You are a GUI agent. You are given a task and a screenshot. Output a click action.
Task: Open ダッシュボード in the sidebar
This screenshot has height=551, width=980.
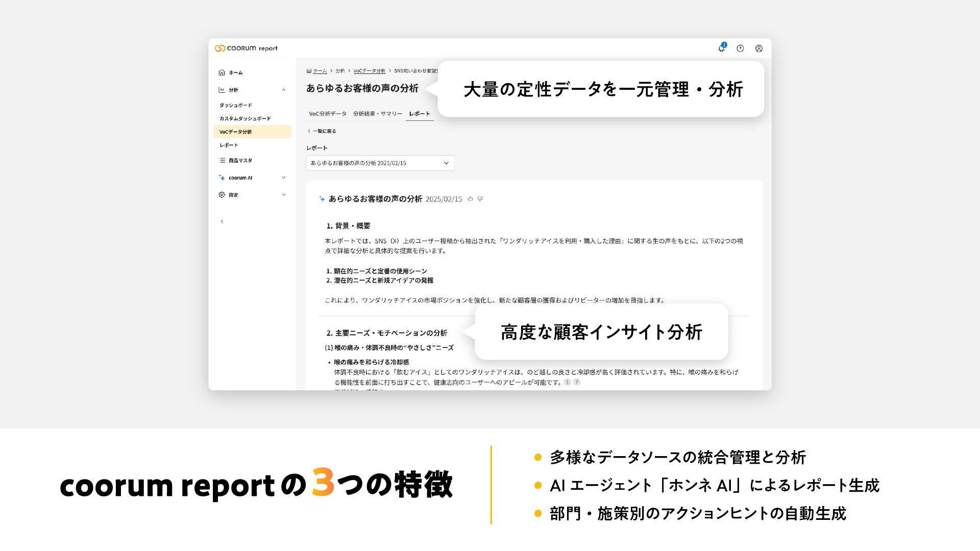(x=236, y=105)
